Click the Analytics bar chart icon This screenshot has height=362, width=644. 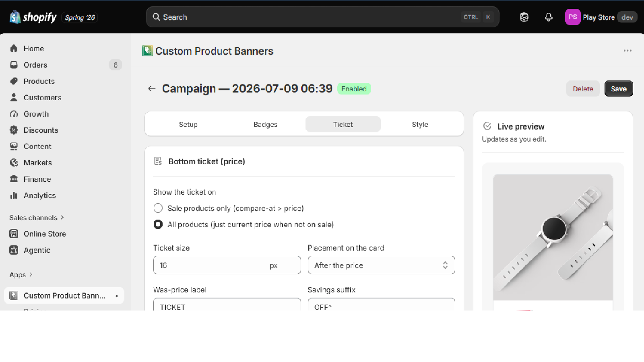coord(14,195)
